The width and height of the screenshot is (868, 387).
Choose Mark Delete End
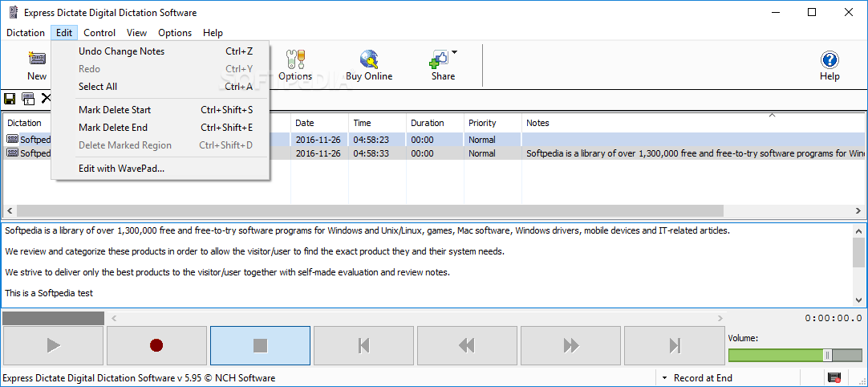[160, 128]
